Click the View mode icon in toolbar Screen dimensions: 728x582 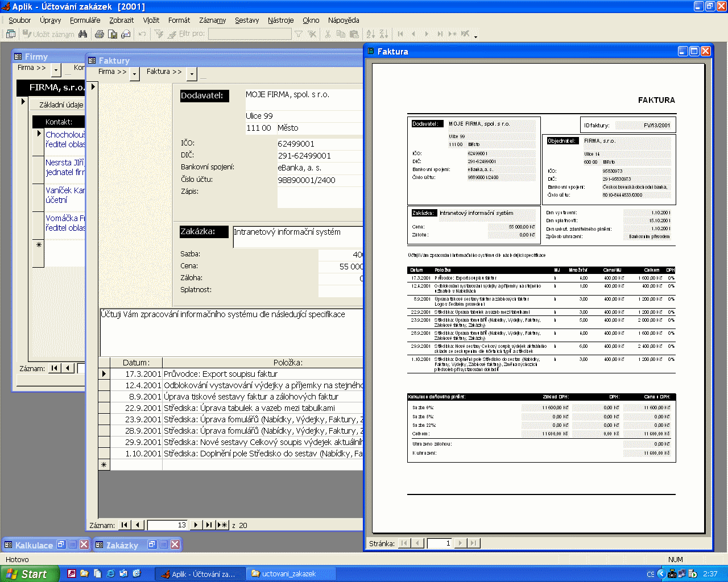(11, 34)
